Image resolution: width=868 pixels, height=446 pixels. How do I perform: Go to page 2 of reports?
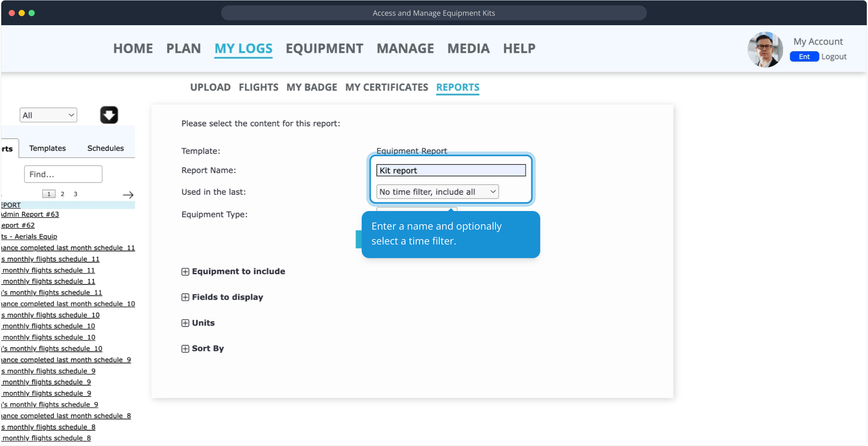[62, 194]
